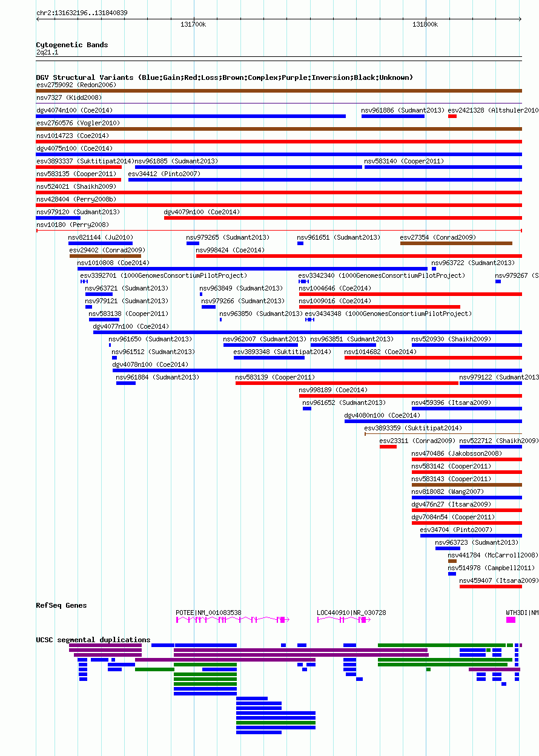Select the nsv459396 (Itsara2009) label

tap(451, 403)
